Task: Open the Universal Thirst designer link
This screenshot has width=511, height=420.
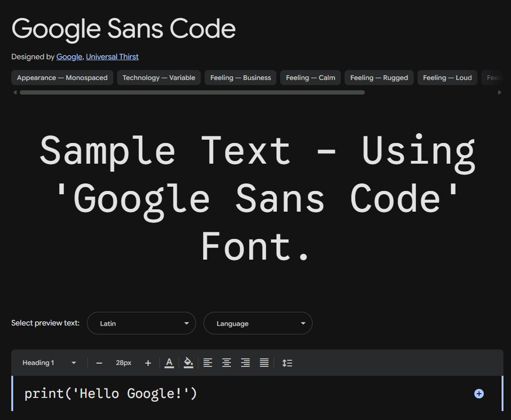Action: tap(112, 57)
